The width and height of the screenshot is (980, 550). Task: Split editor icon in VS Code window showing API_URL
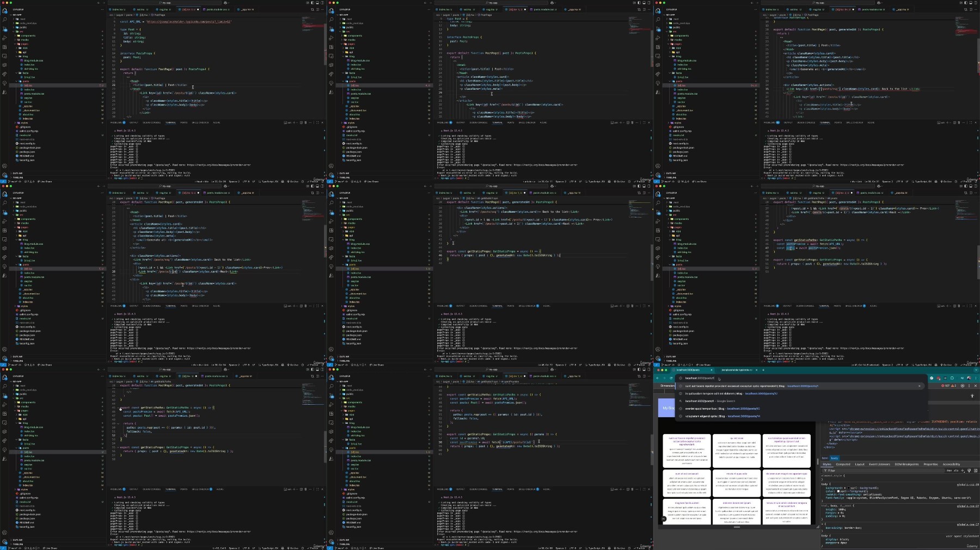tap(317, 9)
